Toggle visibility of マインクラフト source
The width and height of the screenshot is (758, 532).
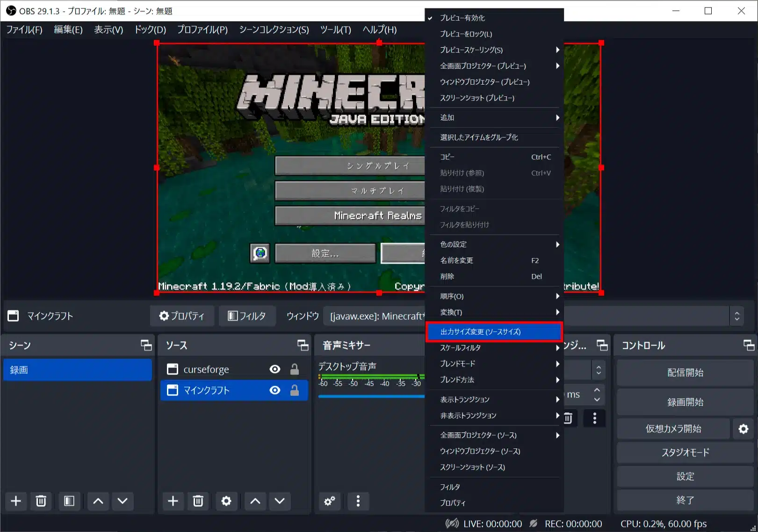click(275, 390)
